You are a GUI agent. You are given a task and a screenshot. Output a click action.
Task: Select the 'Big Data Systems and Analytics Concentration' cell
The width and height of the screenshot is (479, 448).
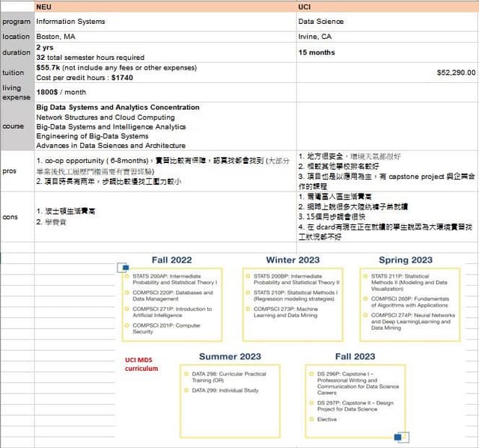165,126
